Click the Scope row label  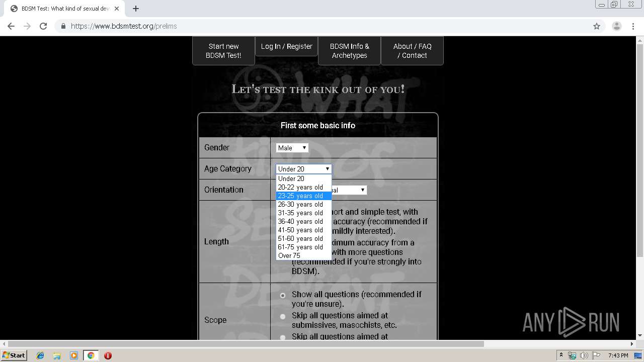(215, 320)
